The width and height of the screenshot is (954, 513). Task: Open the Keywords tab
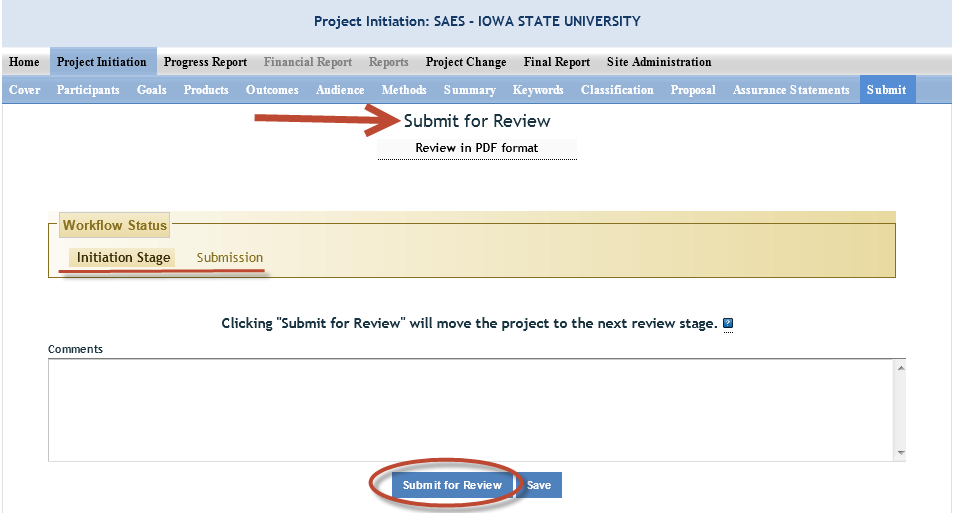(538, 90)
